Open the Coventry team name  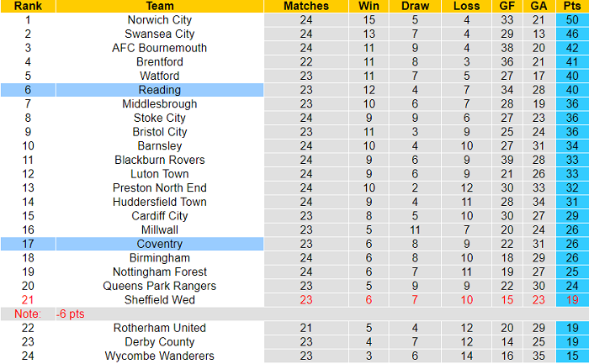[x=159, y=244]
